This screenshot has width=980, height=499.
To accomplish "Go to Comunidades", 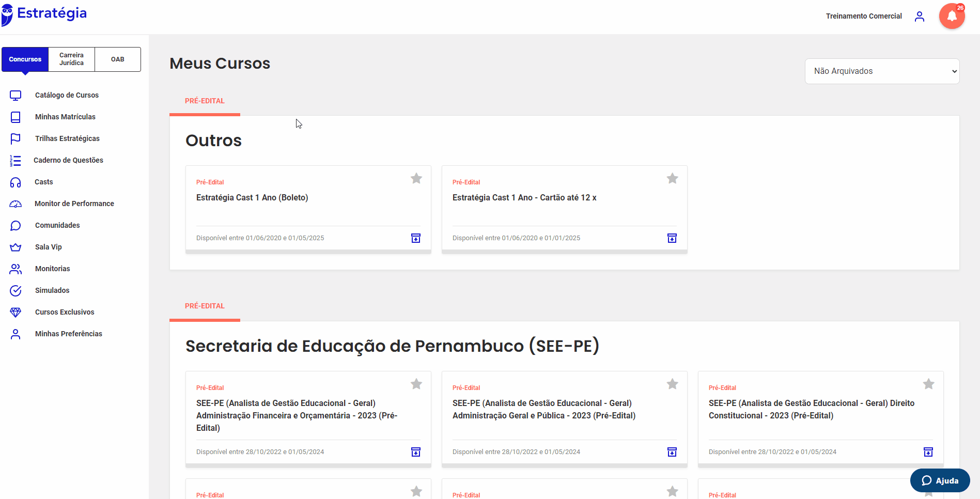I will coord(57,226).
